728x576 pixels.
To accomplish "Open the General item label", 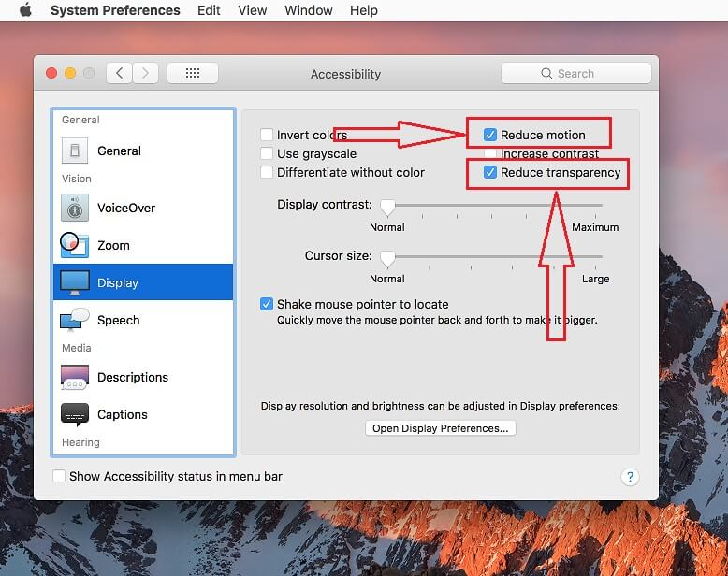I will 120,151.
